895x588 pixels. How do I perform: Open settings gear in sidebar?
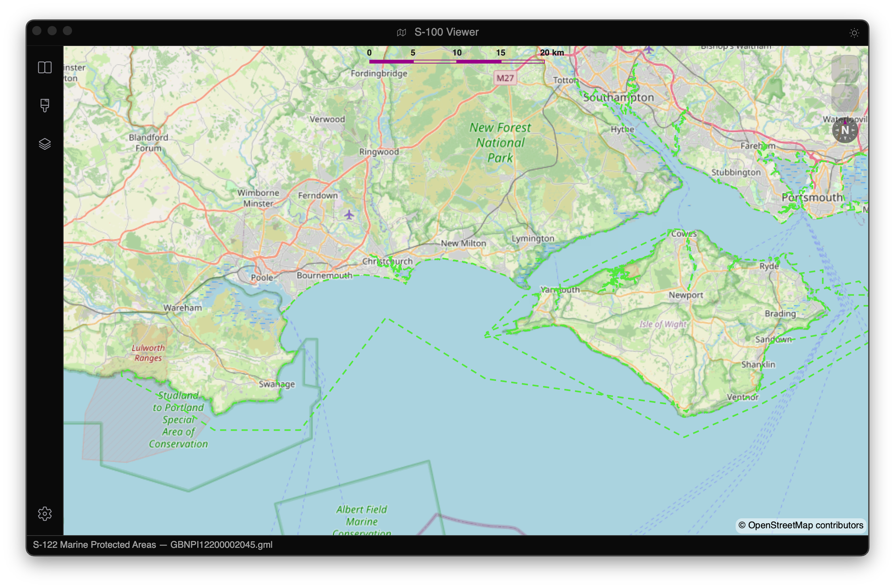(x=45, y=513)
